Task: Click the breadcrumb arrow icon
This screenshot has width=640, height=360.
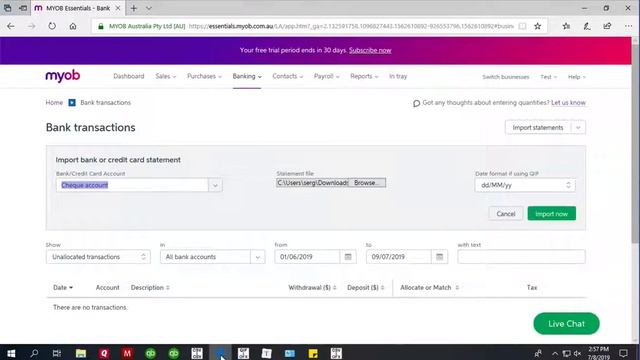Action: pyautogui.click(x=72, y=102)
